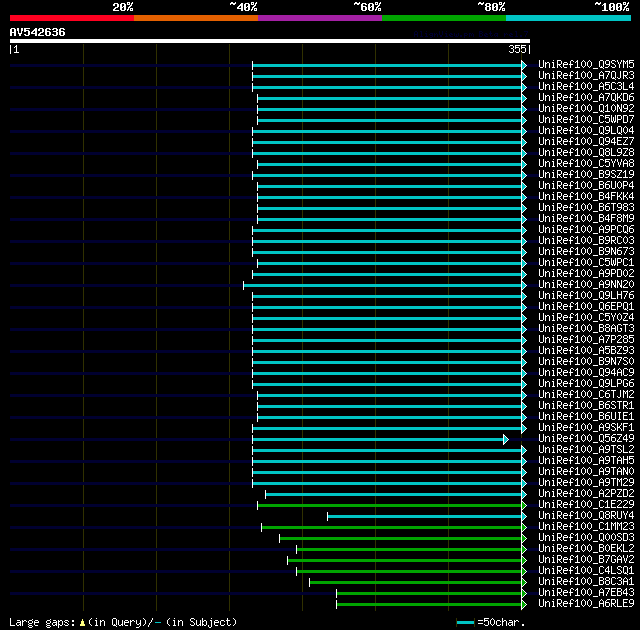The height and width of the screenshot is (630, 640).
Task: Click the UniRef100_B6UIE1 label
Action: pyautogui.click(x=586, y=417)
